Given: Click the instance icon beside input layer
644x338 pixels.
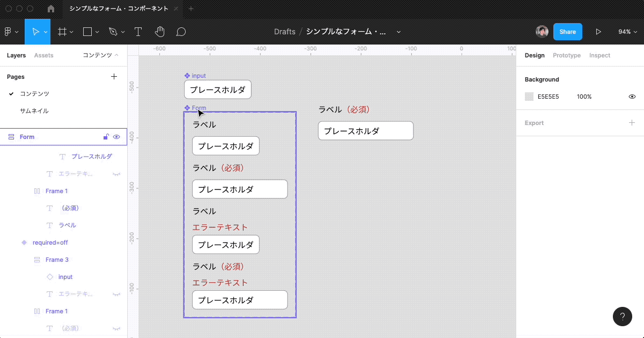Looking at the screenshot, I should point(50,277).
